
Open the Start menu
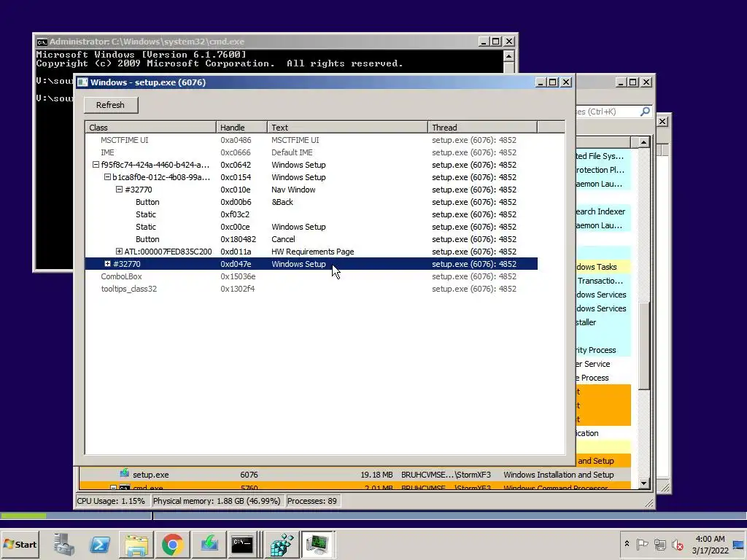[20, 544]
